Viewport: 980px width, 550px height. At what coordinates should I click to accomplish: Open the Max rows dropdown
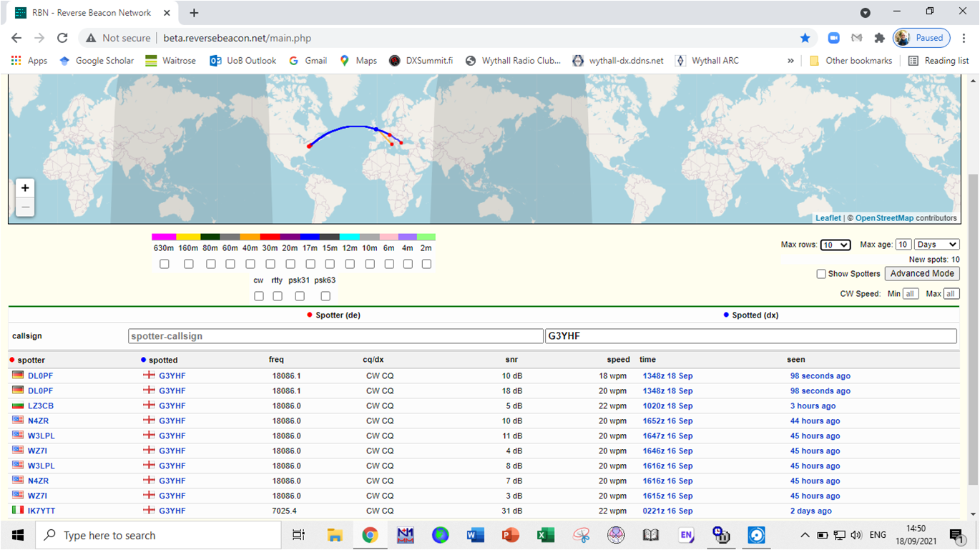point(835,245)
